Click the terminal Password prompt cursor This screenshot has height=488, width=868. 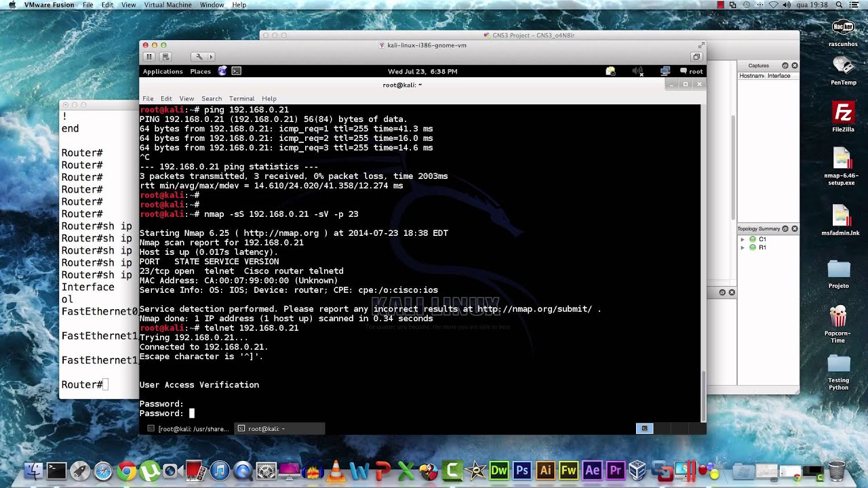click(x=192, y=413)
